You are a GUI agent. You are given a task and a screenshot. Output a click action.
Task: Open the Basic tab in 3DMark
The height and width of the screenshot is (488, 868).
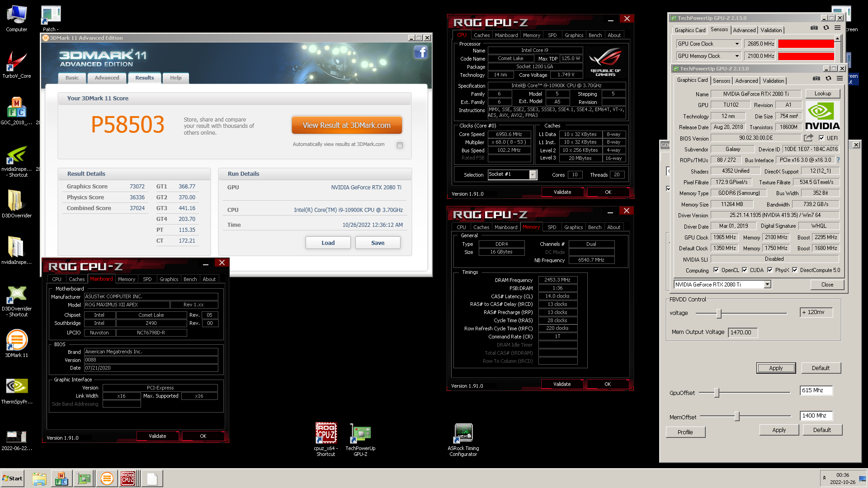[72, 78]
